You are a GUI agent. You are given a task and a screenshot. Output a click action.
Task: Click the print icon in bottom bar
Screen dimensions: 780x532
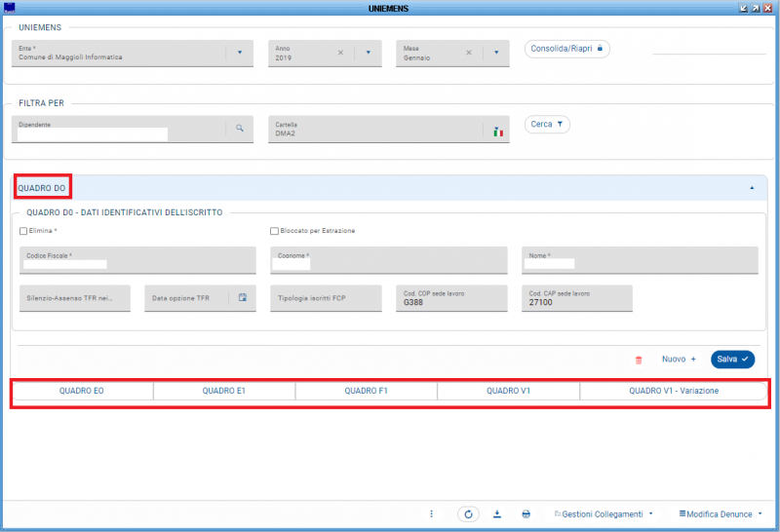(x=526, y=514)
